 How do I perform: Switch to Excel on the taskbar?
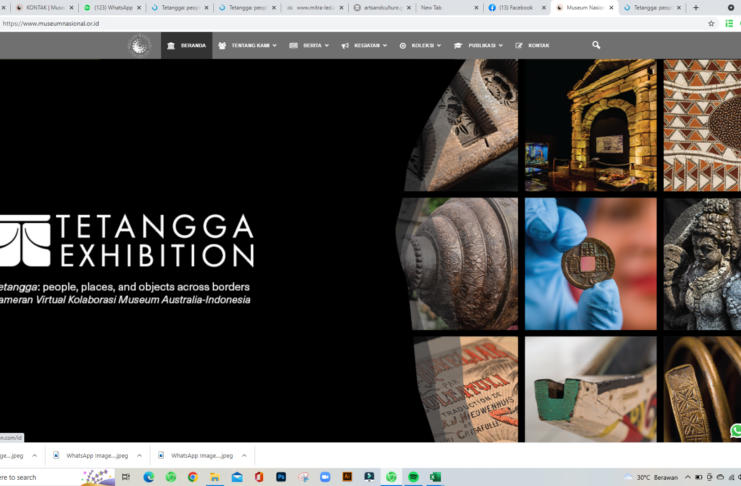(x=435, y=477)
